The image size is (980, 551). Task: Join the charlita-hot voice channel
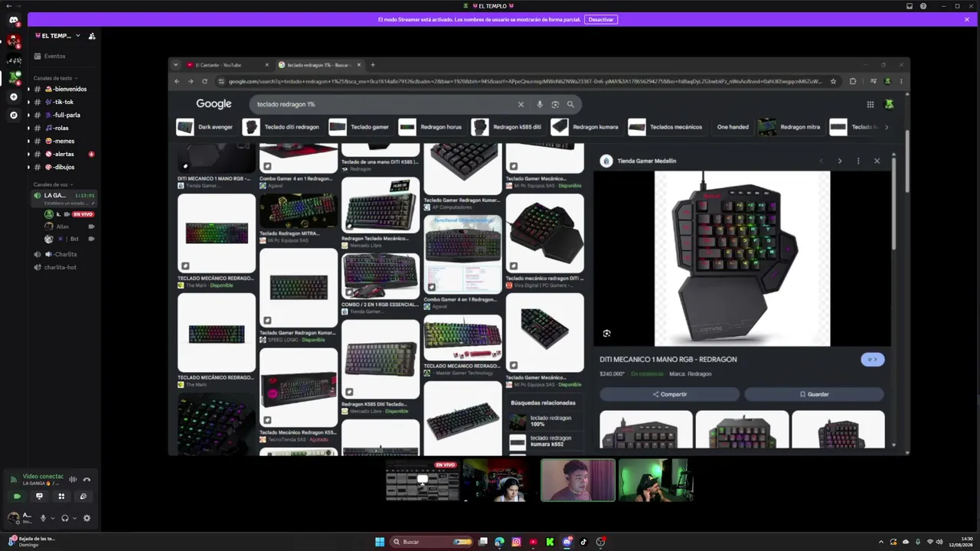64,267
